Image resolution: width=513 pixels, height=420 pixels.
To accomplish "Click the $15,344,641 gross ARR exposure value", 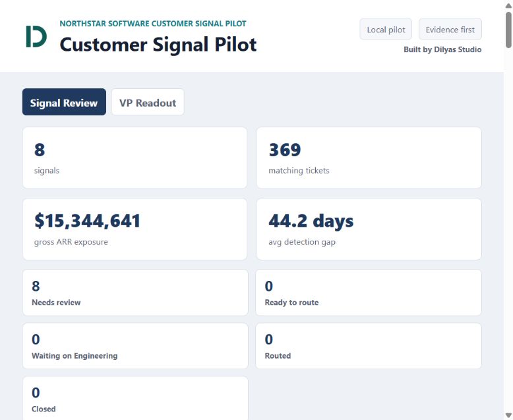I will coord(87,221).
